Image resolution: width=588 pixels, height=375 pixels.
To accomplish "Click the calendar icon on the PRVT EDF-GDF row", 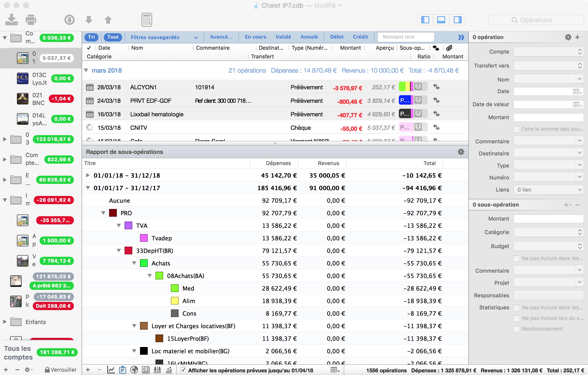I will pos(90,100).
